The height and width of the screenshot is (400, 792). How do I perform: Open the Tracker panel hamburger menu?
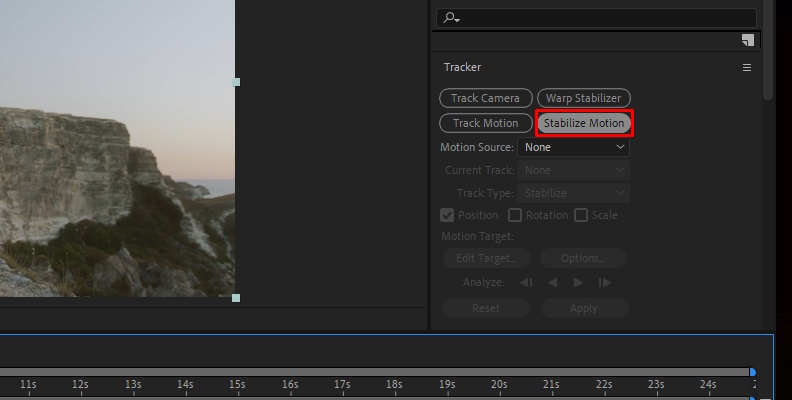click(747, 67)
